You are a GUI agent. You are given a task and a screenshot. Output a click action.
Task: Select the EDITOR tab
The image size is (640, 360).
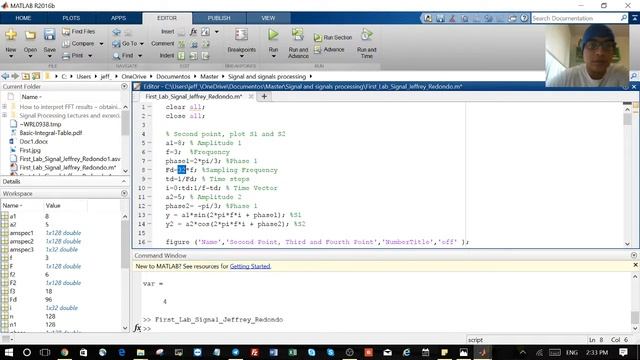click(x=167, y=18)
